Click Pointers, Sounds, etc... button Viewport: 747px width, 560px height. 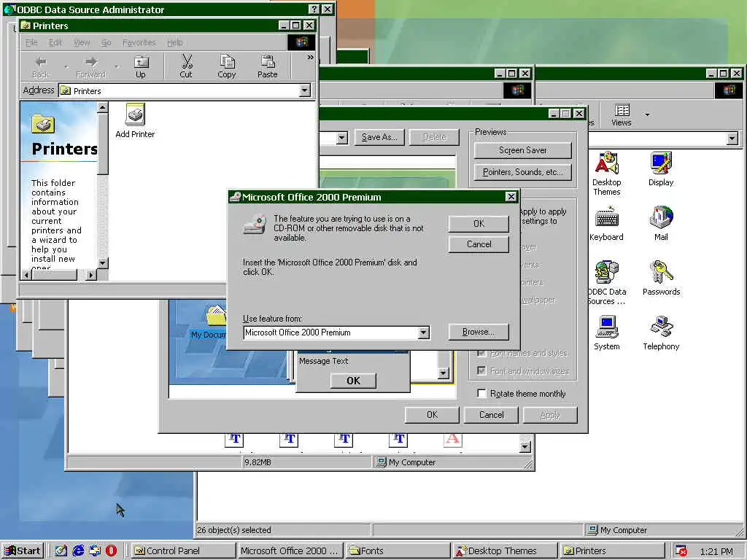click(522, 172)
